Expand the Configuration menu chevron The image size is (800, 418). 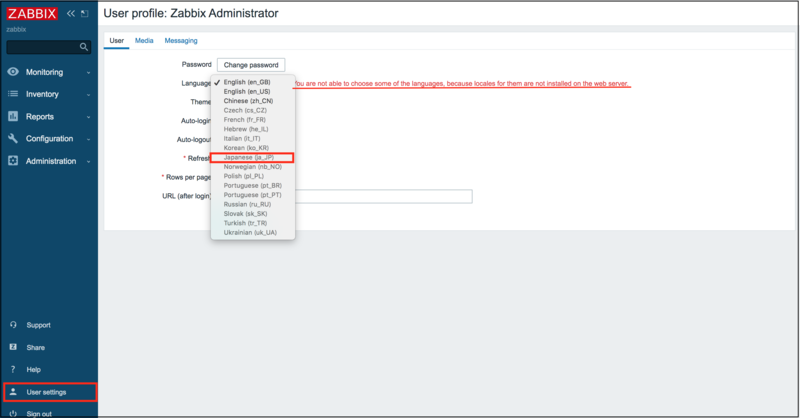(x=88, y=139)
